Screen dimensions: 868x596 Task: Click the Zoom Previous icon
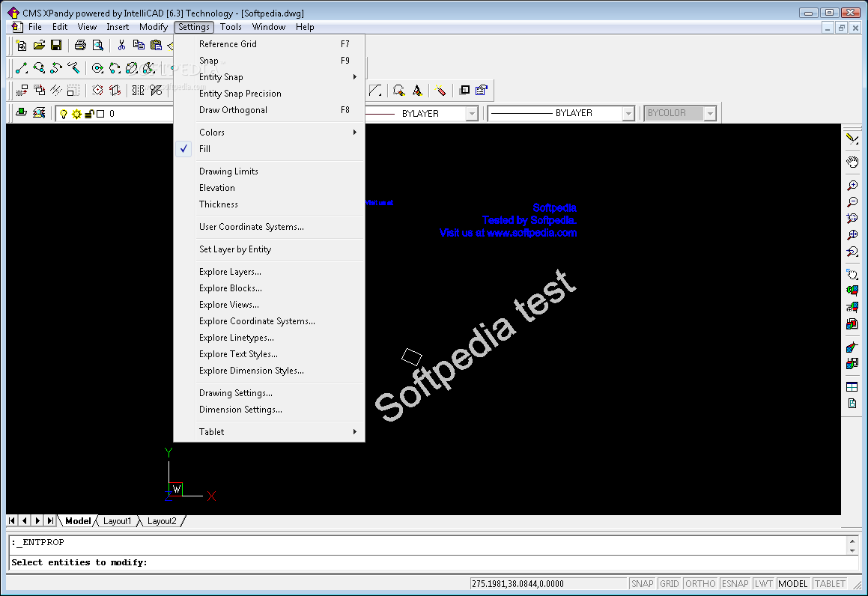(x=852, y=252)
